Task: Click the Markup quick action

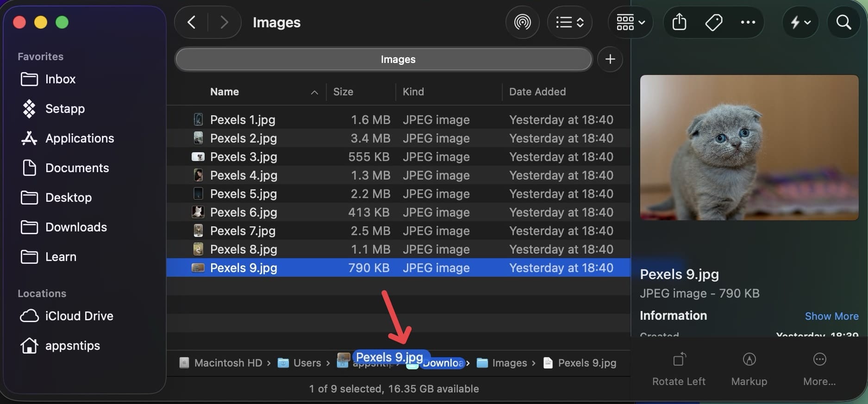Action: pos(749,369)
